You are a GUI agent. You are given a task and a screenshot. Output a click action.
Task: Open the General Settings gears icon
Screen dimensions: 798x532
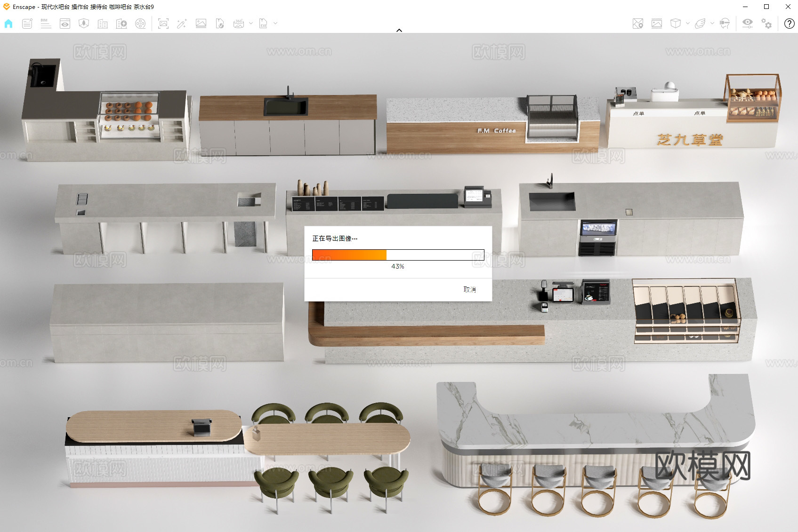[766, 24]
